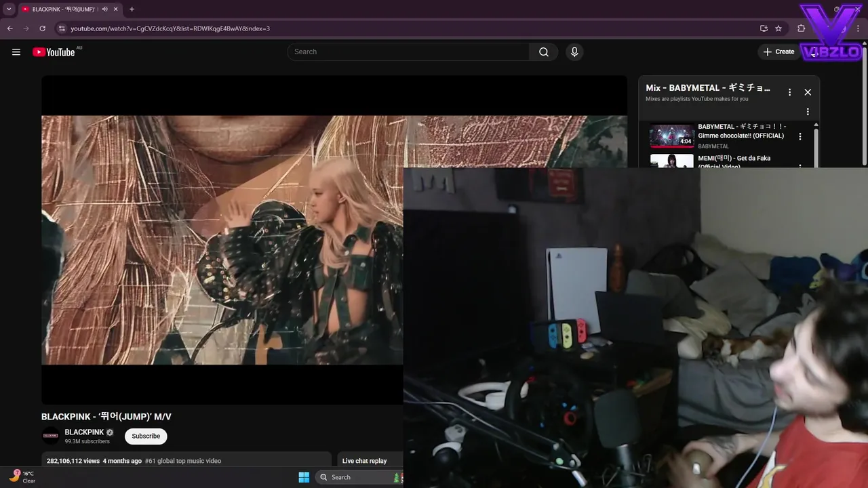The width and height of the screenshot is (868, 488).
Task: Bookmark this page with the star icon
Action: 778,28
